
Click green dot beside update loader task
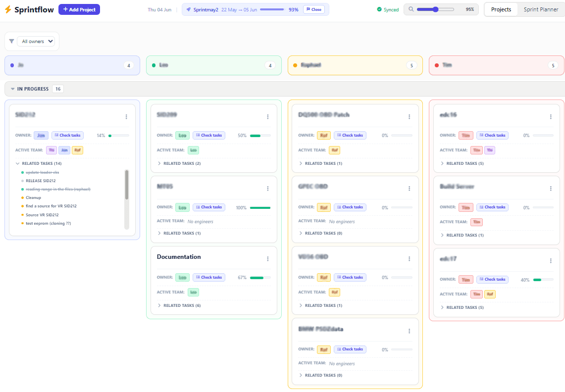(22, 173)
